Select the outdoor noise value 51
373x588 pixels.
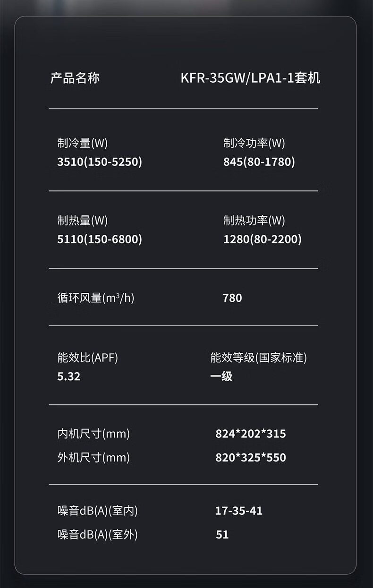(x=222, y=535)
